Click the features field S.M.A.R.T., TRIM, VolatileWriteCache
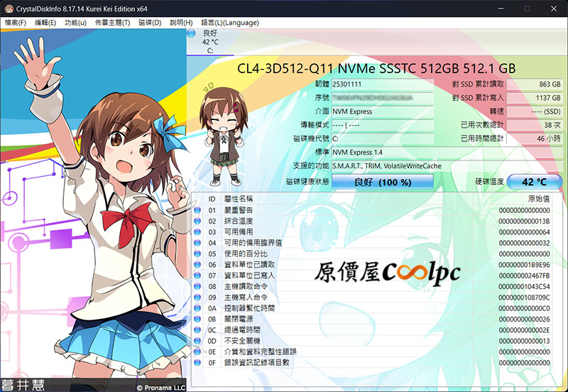The image size is (568, 392). pos(447,166)
